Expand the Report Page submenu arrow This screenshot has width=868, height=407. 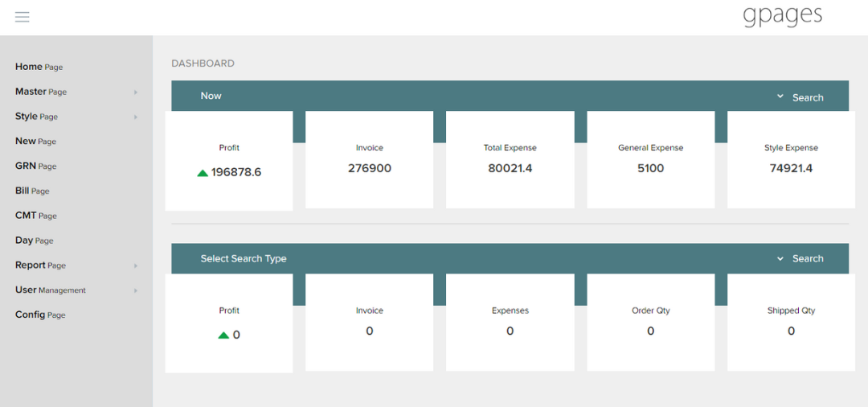pyautogui.click(x=136, y=265)
